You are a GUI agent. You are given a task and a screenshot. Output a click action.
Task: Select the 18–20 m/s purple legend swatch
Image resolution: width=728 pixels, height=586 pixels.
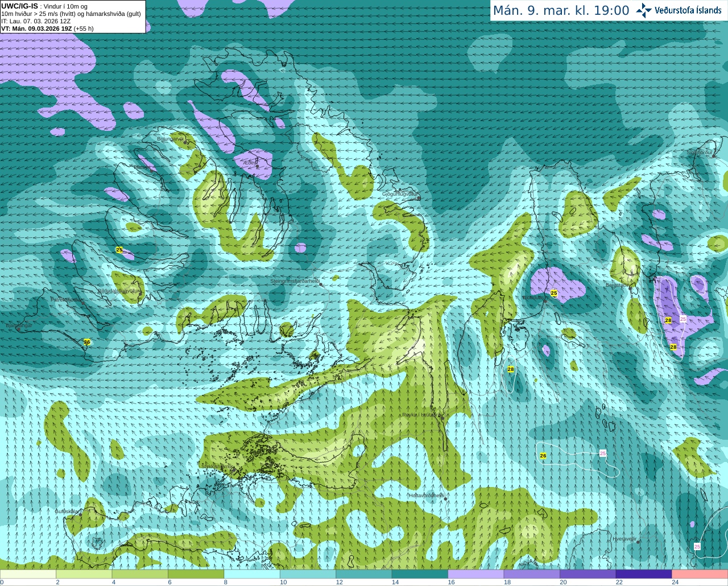pyautogui.click(x=532, y=574)
